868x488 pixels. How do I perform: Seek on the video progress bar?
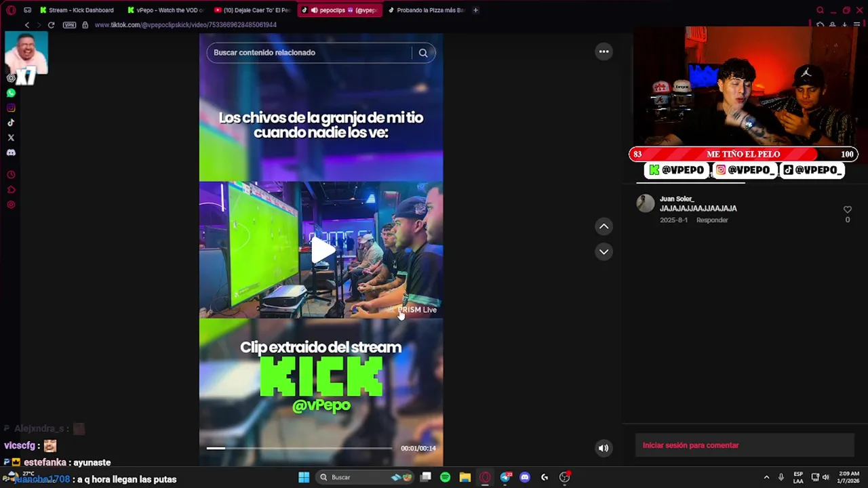(x=299, y=448)
